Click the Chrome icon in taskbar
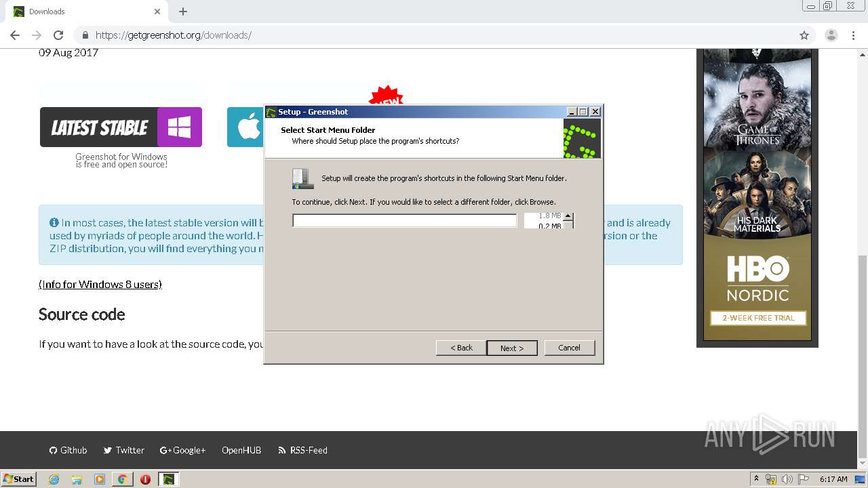Viewport: 868px width, 488px height. (122, 479)
